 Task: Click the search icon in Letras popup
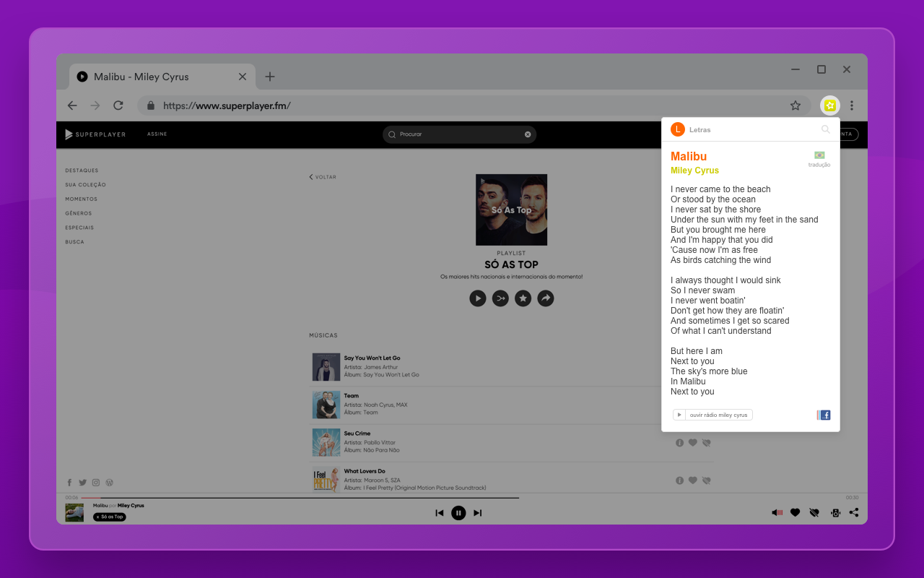[x=826, y=129]
